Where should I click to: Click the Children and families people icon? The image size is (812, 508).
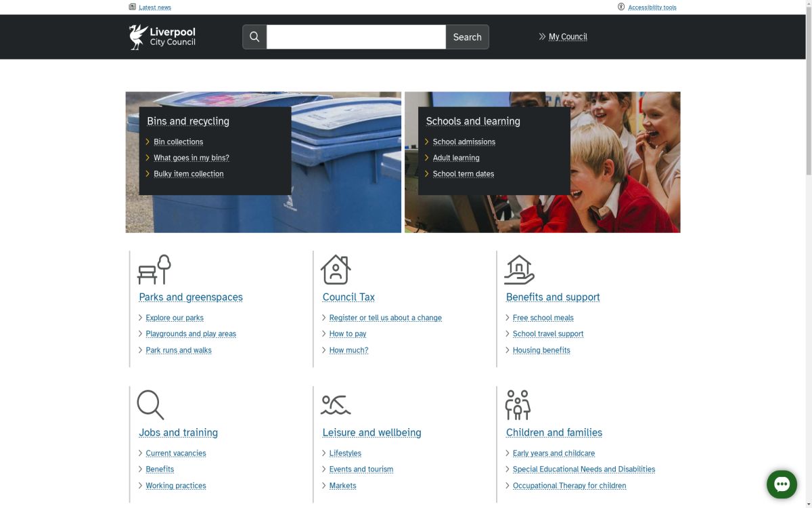pyautogui.click(x=517, y=404)
